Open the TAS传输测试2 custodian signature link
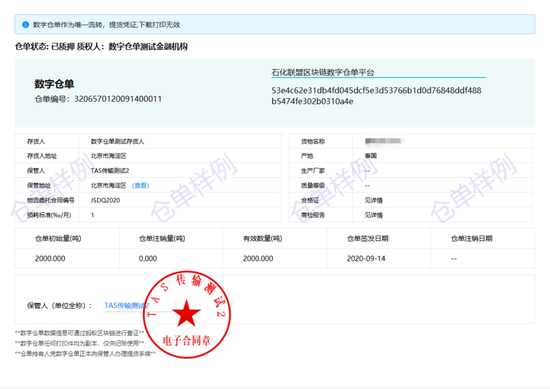 (127, 306)
